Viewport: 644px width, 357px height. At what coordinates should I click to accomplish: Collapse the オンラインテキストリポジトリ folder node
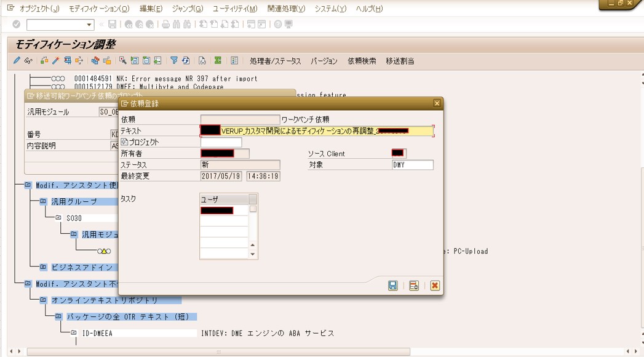43,300
